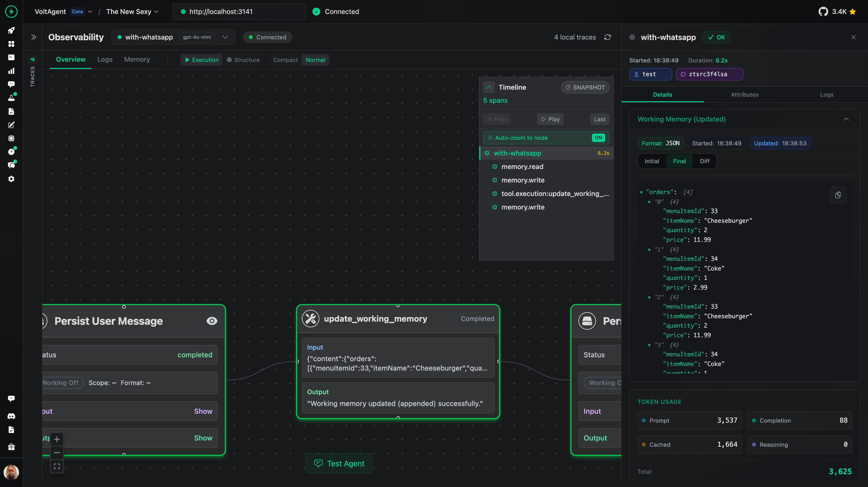Click the refresh traces icon
This screenshot has width=868, height=487.
608,37
